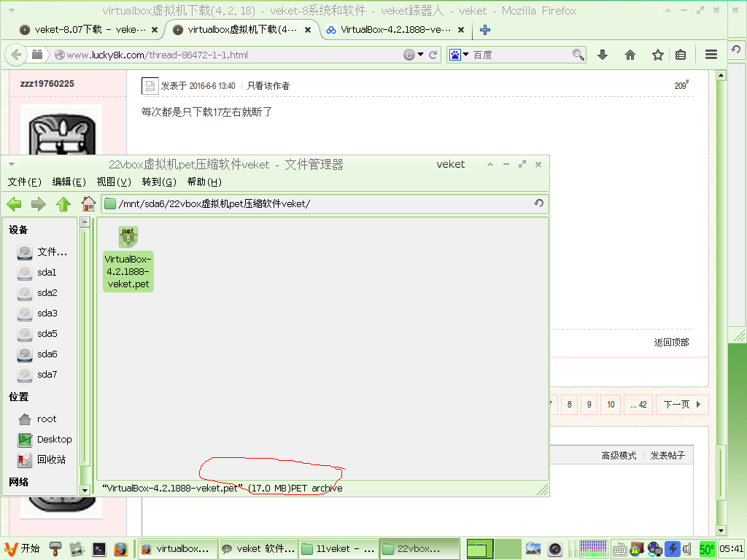Go to forum page 8
The image size is (747, 560).
569,405
